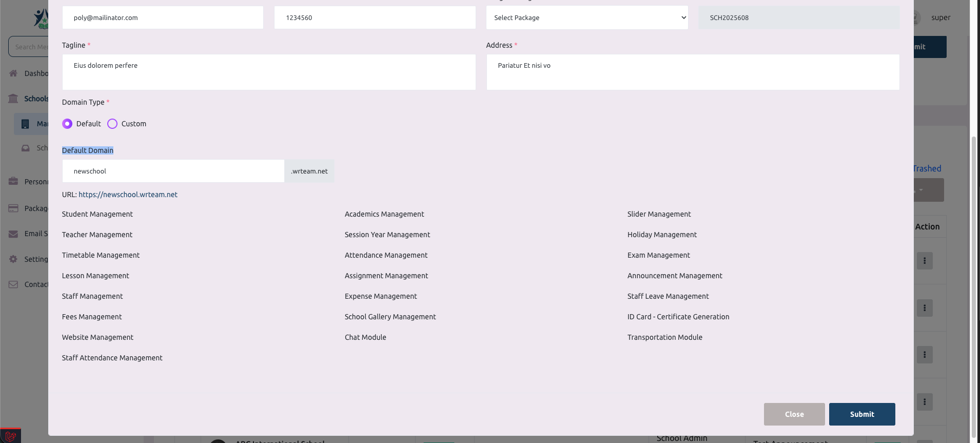This screenshot has width=980, height=443.
Task: Click the Staff Attendance Management text
Action: coord(112,358)
